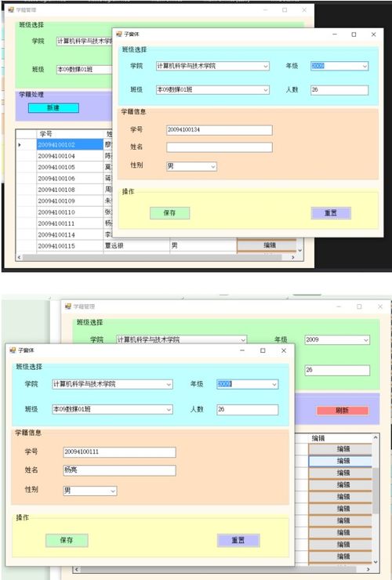The image size is (392, 580).
Task: Click the 重置 button in the lower dialog
Action: click(x=238, y=541)
